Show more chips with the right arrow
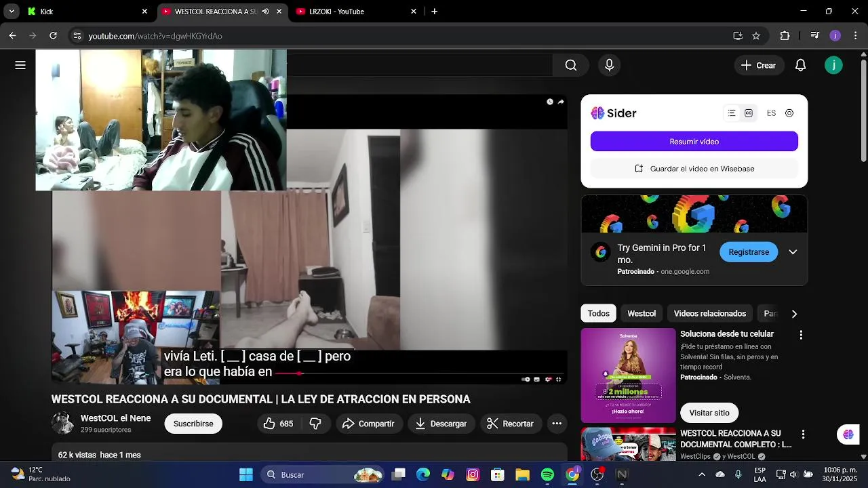The width and height of the screenshot is (868, 488). click(x=794, y=314)
